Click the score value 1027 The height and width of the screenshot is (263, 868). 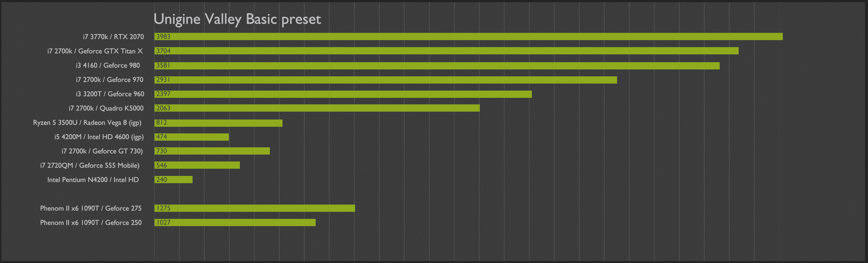tap(163, 223)
